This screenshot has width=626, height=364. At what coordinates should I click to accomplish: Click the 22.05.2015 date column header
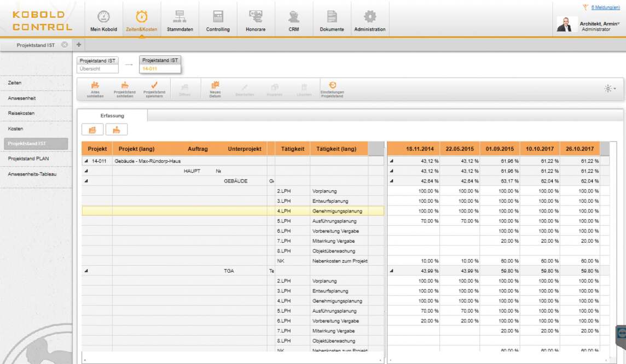pos(460,149)
